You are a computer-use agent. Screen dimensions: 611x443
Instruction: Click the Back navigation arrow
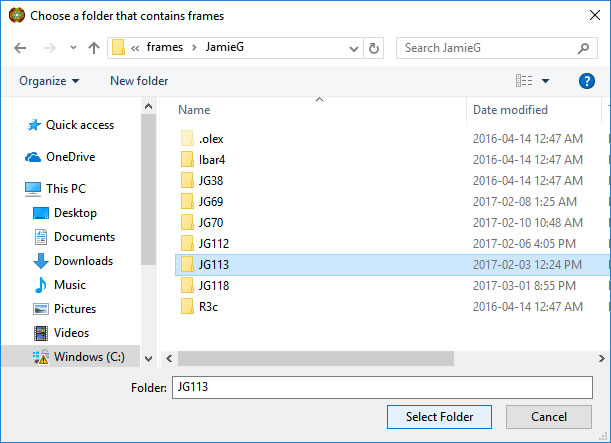[x=21, y=48]
